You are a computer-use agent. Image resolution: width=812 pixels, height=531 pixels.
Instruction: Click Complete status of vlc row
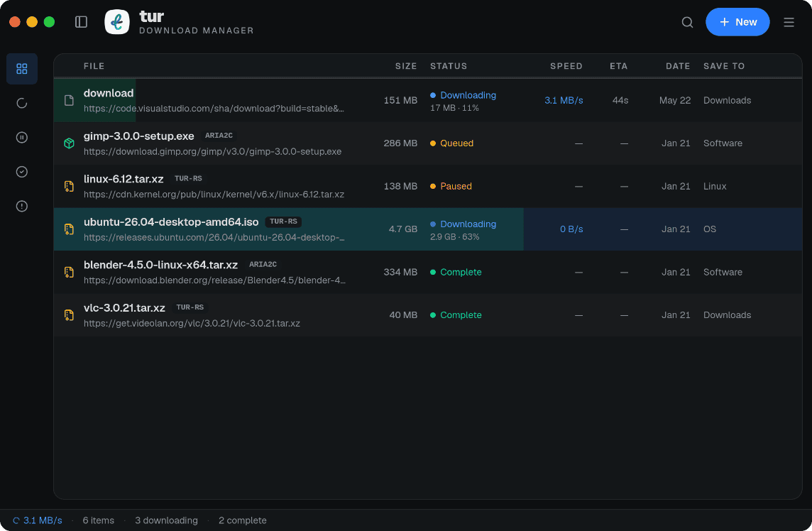[456, 315]
